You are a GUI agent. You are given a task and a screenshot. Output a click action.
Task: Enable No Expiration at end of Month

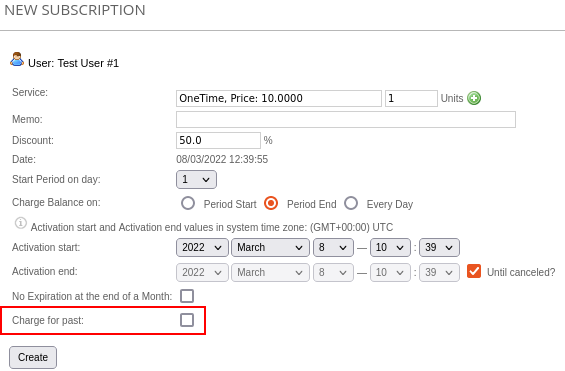point(187,296)
